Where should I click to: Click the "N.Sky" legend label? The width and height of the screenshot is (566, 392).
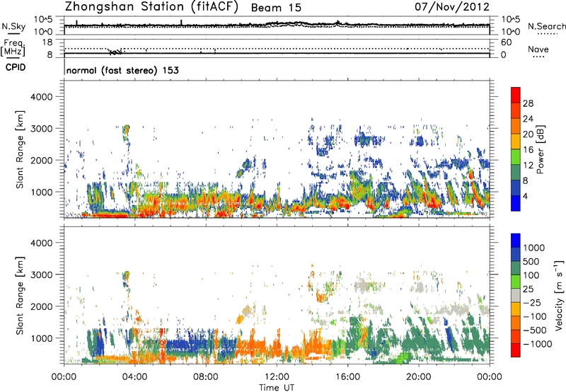pyautogui.click(x=13, y=26)
